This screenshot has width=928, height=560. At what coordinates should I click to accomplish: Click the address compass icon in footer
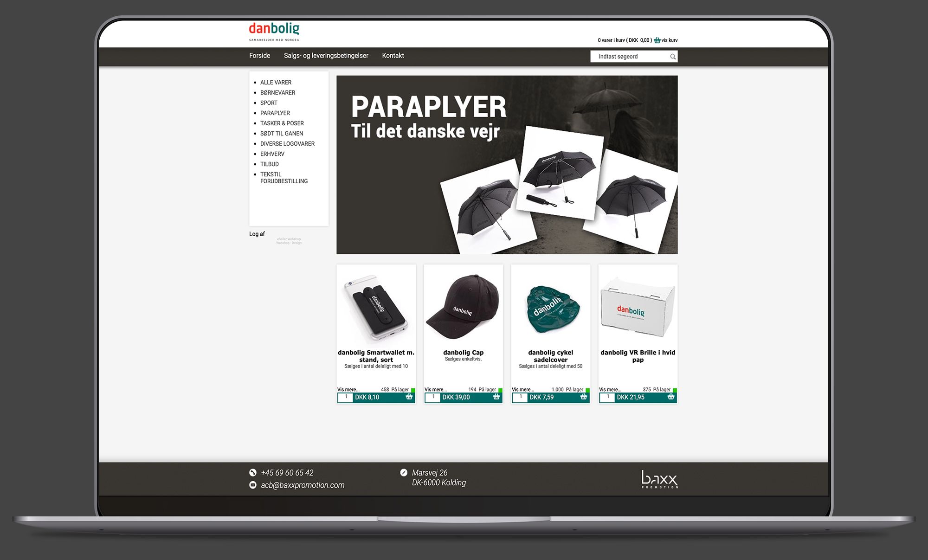pos(404,473)
